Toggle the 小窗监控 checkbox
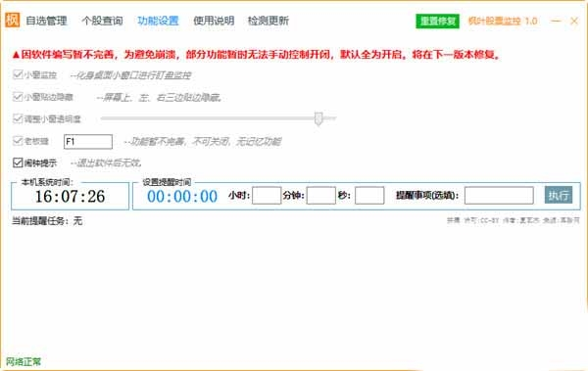The image size is (588, 371). 18,74
